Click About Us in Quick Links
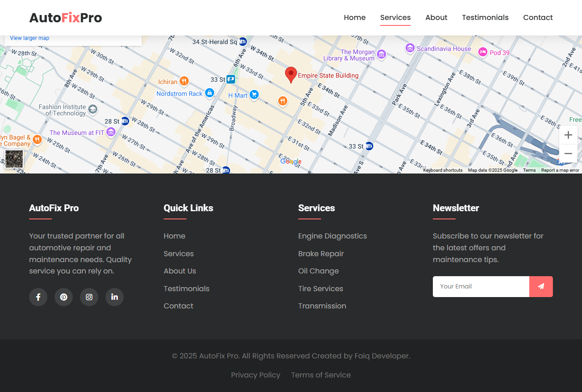The width and height of the screenshot is (582, 392). (180, 271)
